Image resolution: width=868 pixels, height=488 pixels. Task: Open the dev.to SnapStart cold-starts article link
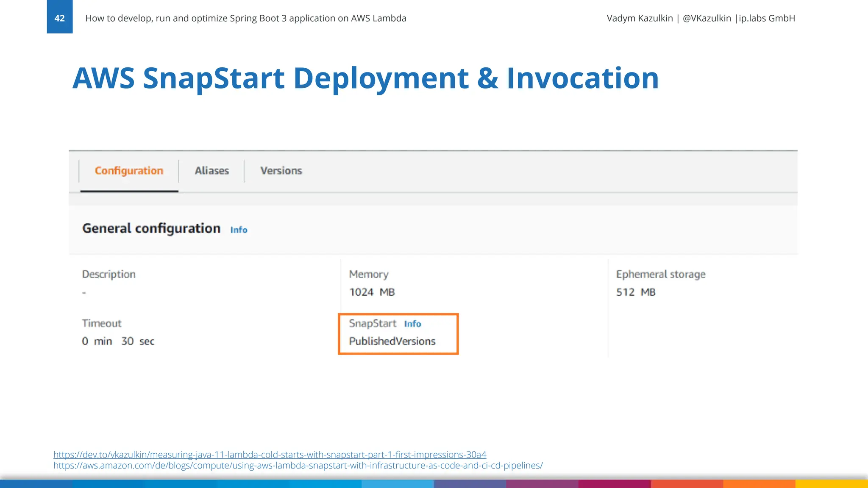point(270,455)
